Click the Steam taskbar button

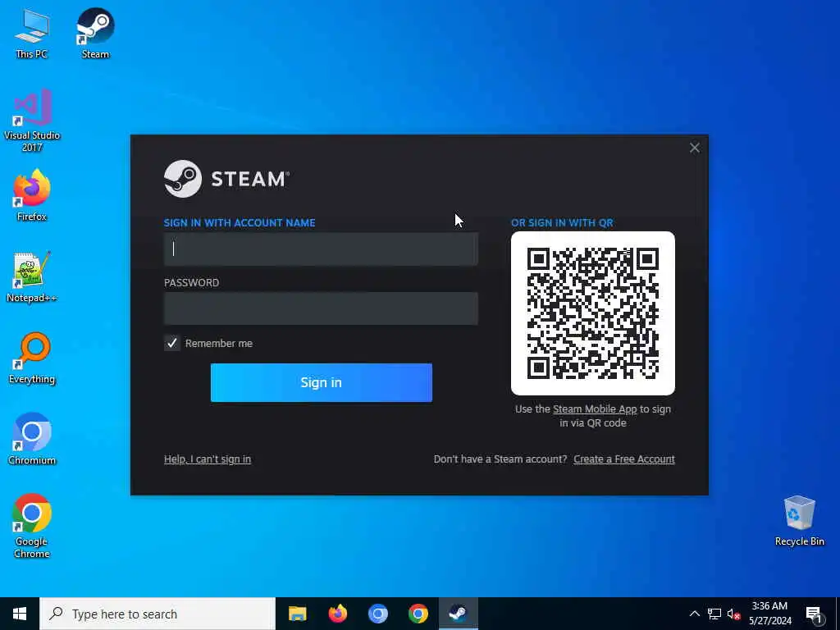click(x=458, y=614)
